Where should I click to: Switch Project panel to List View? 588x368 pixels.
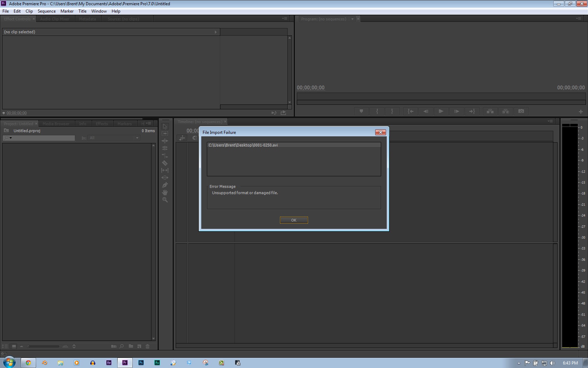[x=5, y=346]
